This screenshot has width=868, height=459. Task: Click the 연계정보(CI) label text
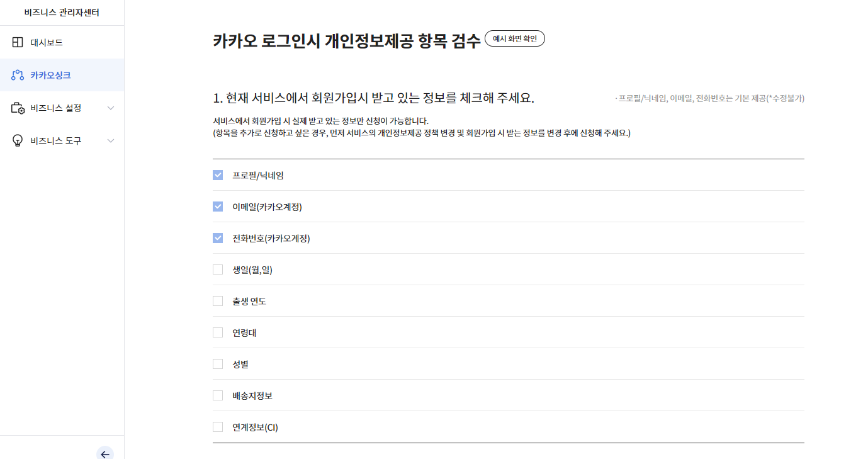click(x=255, y=427)
